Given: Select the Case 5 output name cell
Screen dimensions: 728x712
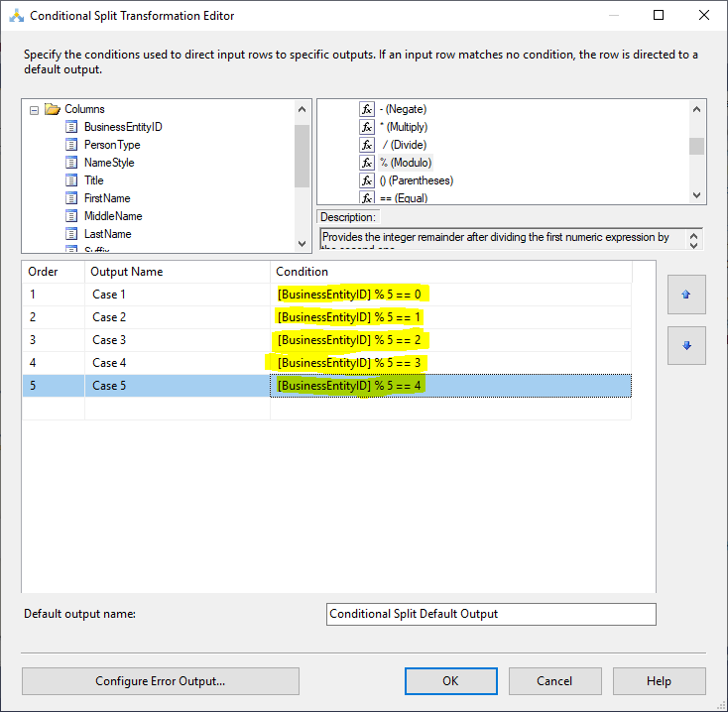Looking at the screenshot, I should (x=178, y=385).
